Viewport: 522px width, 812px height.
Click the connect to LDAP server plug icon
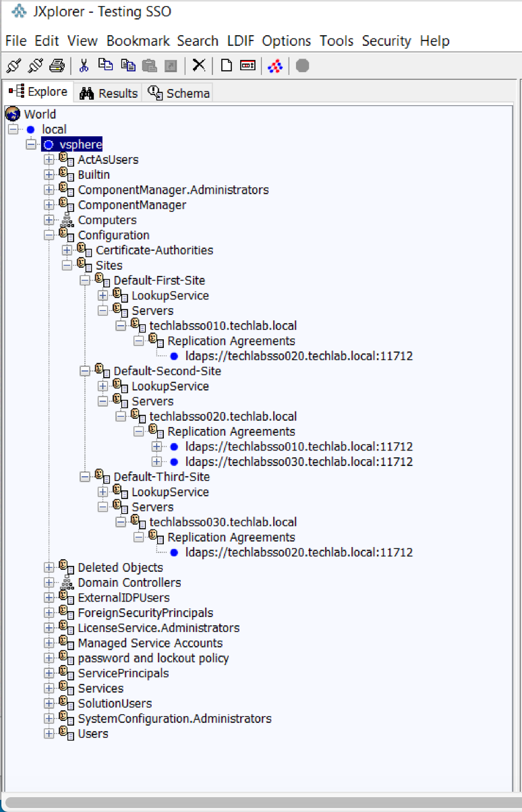[x=13, y=65]
